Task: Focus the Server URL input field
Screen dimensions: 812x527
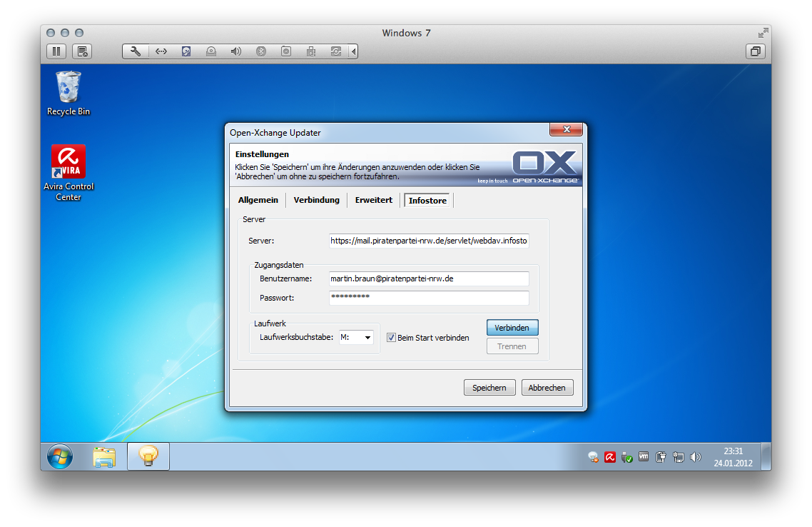Action: [428, 241]
